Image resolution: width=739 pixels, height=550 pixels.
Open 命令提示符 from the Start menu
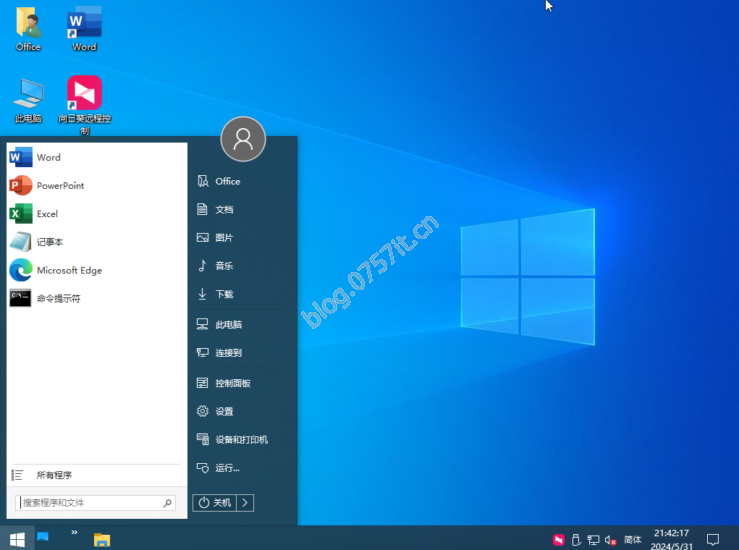click(x=97, y=298)
